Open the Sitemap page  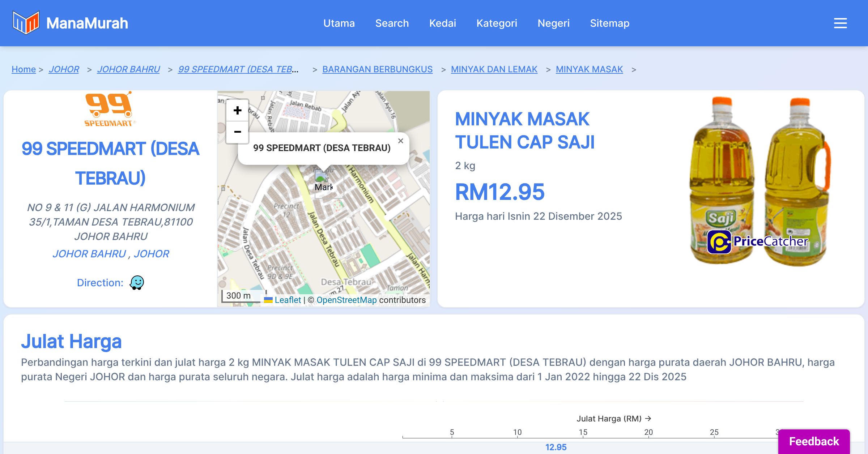(x=609, y=23)
